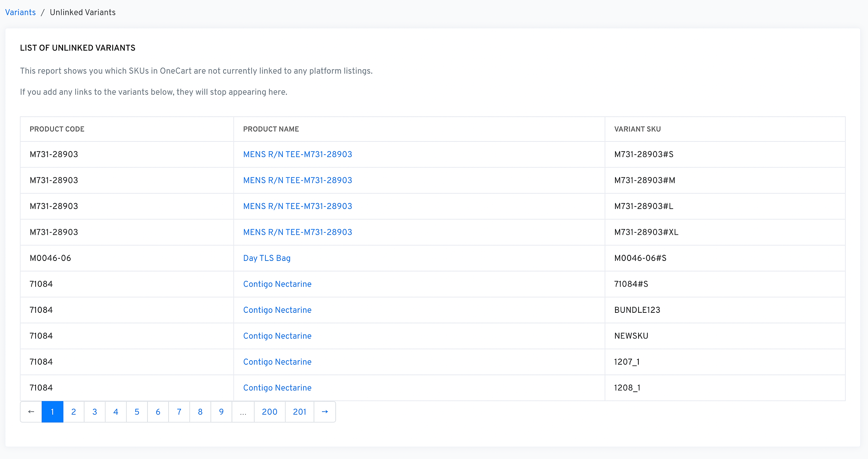Open MENS R/N TEE link for SKU M731-28903#XL

click(x=297, y=232)
